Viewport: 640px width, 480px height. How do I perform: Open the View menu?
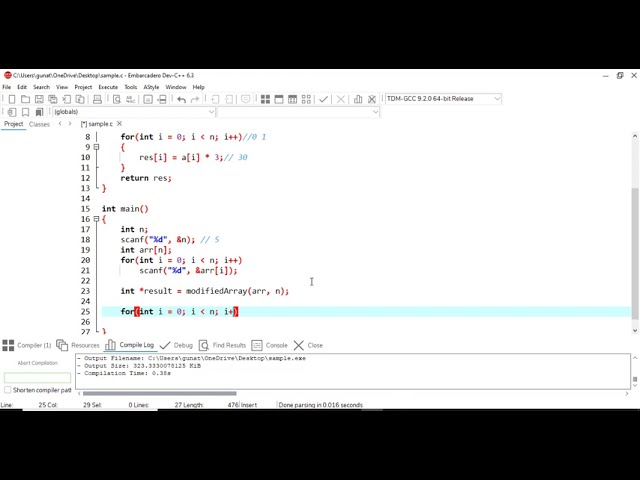point(62,87)
